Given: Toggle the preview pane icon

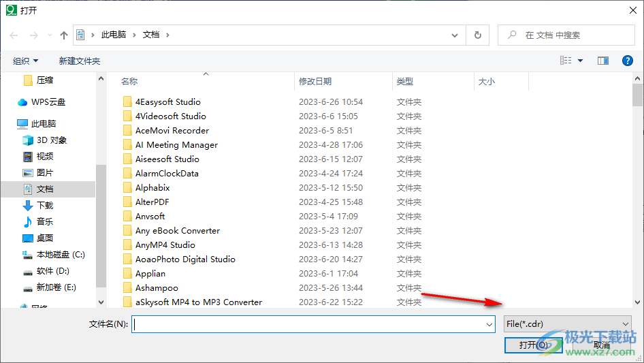Looking at the screenshot, I should pos(603,61).
